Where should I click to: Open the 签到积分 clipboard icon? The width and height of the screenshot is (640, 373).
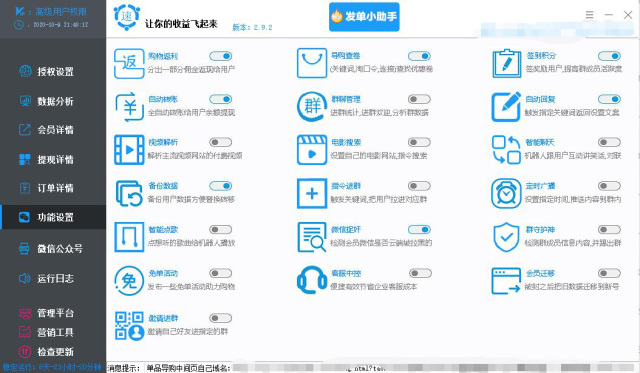click(x=507, y=63)
